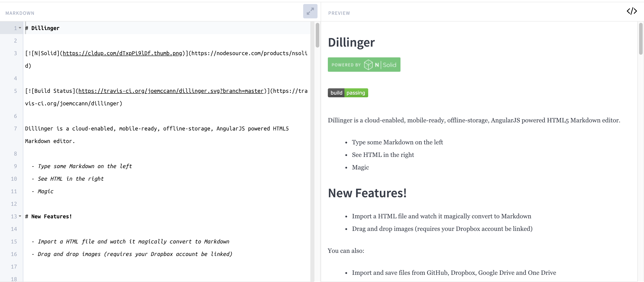Viewport: 644px width, 282px height.
Task: Click line number 7 in editor gutter
Action: point(15,129)
